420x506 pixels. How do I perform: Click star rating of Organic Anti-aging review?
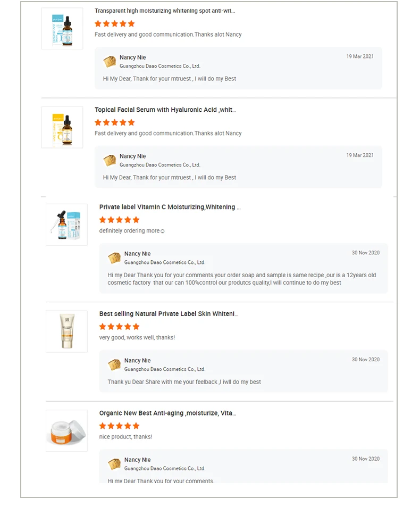point(119,426)
